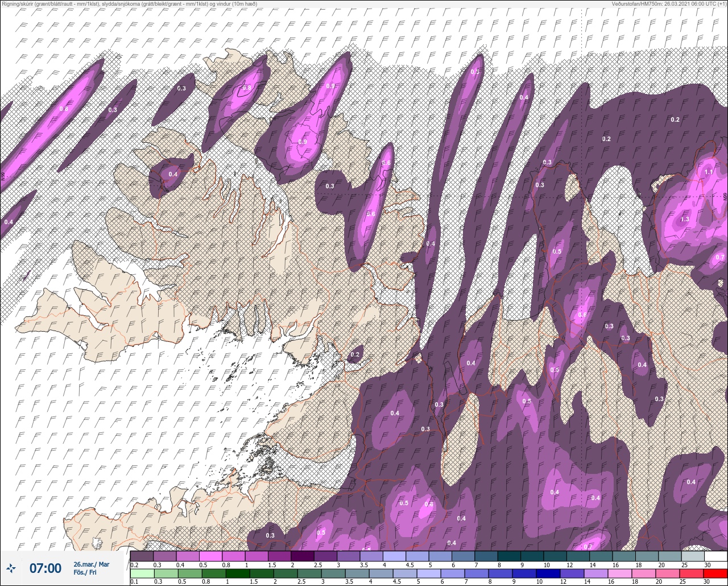Click the white 30 swatch in upper legend
The image size is (728, 586).
coord(715,556)
